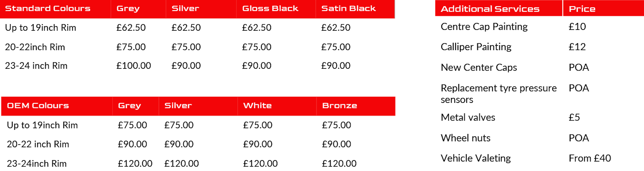644x171 pixels.
Task: Click the £120.00 Bronze price cell
Action: tap(339, 164)
